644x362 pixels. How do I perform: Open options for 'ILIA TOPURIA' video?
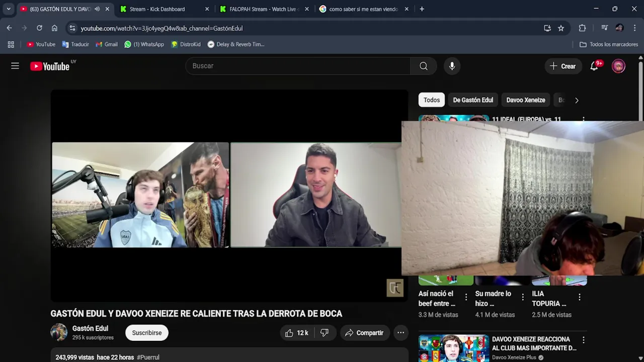pyautogui.click(x=580, y=297)
